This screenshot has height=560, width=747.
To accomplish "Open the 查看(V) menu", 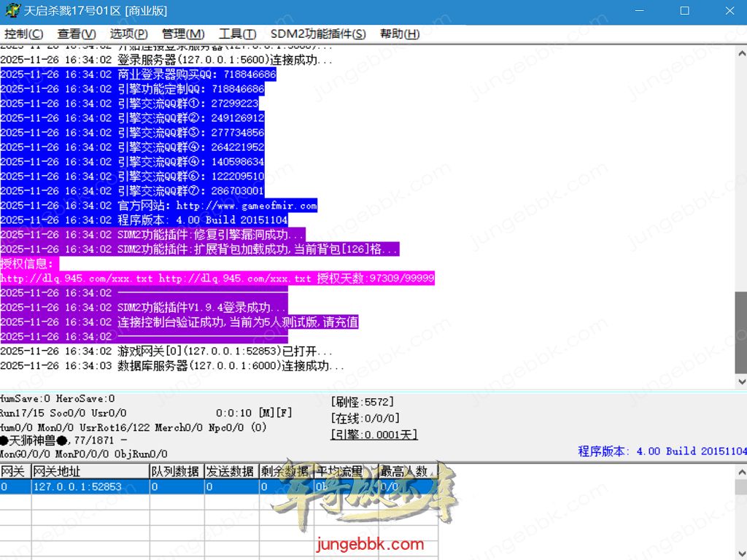I will tap(77, 34).
